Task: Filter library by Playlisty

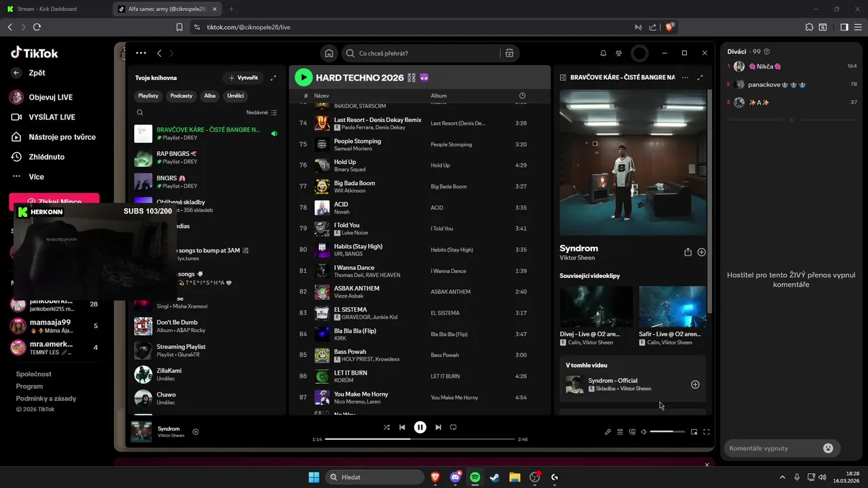Action: coord(148,96)
